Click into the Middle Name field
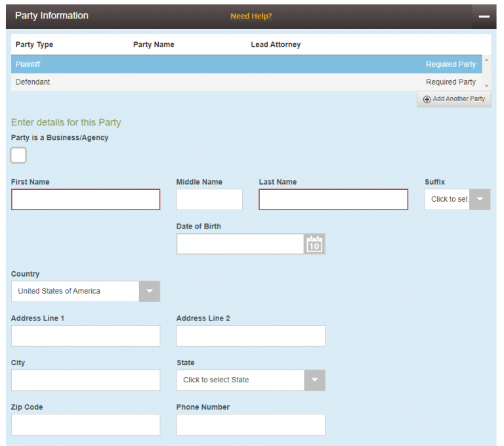 pyautogui.click(x=209, y=200)
